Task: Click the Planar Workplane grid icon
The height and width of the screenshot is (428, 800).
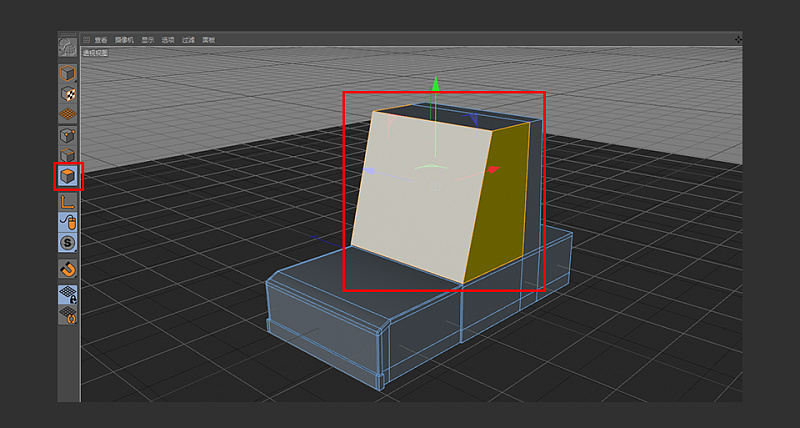Action: pyautogui.click(x=68, y=315)
